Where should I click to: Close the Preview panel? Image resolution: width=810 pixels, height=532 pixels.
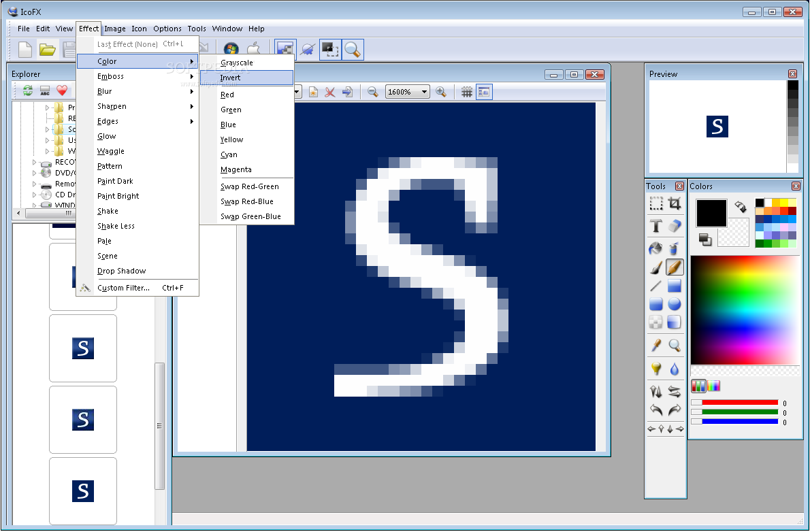[792, 74]
